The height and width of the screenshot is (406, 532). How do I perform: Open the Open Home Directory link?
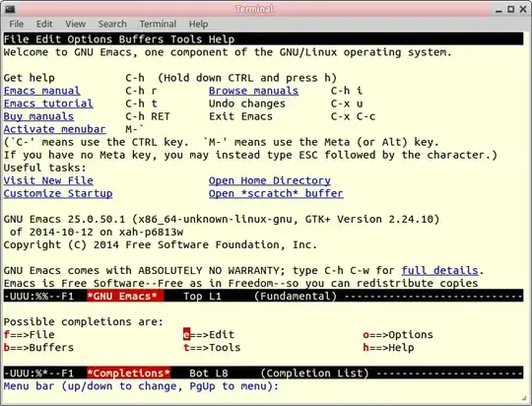tap(269, 180)
